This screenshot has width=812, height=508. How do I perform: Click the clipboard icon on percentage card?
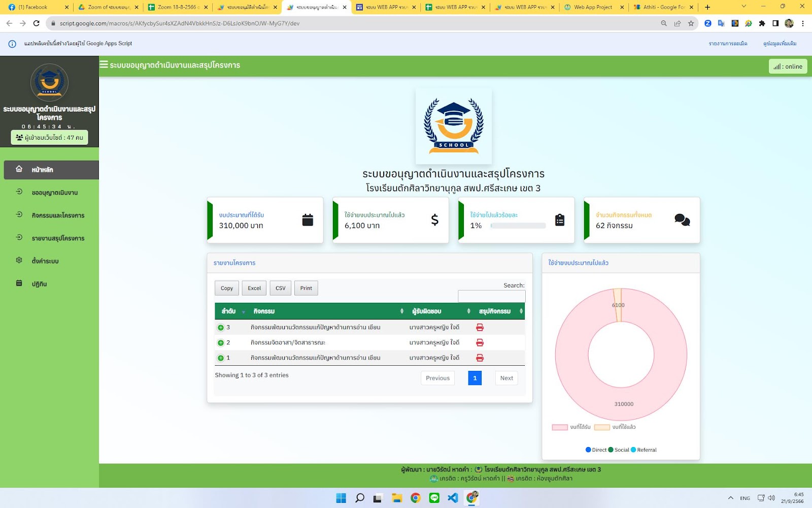[x=560, y=220]
